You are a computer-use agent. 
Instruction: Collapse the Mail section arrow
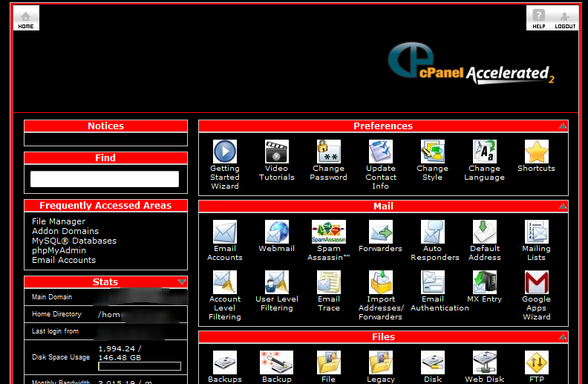point(563,206)
